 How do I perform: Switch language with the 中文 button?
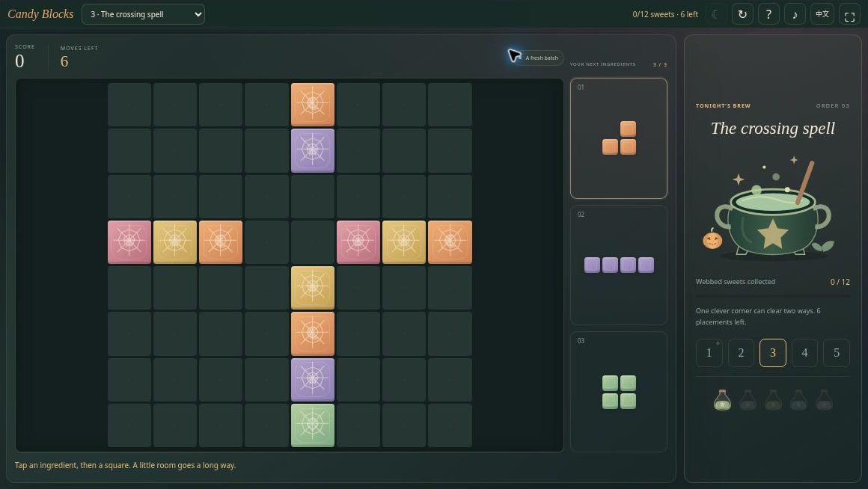(x=822, y=14)
